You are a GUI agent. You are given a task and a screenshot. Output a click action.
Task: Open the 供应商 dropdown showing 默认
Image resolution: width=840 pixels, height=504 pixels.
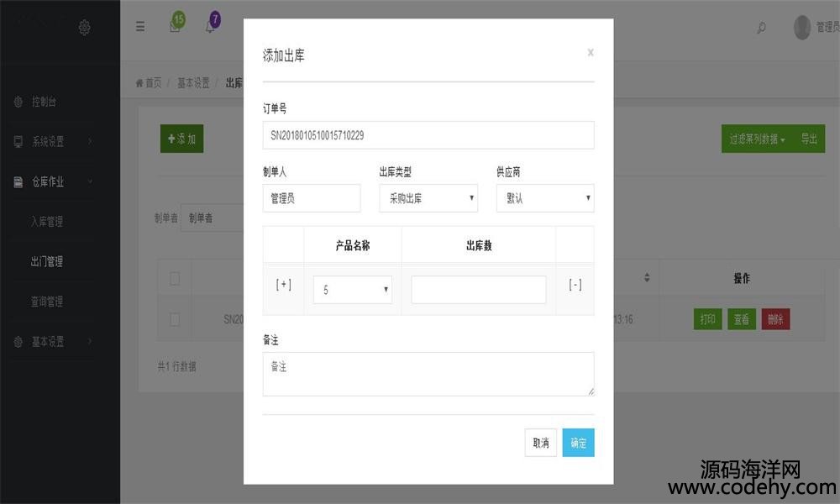545,198
